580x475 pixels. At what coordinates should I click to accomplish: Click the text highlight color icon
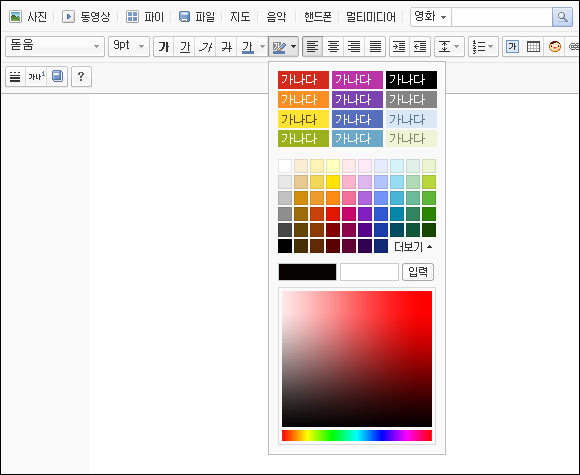pos(279,47)
